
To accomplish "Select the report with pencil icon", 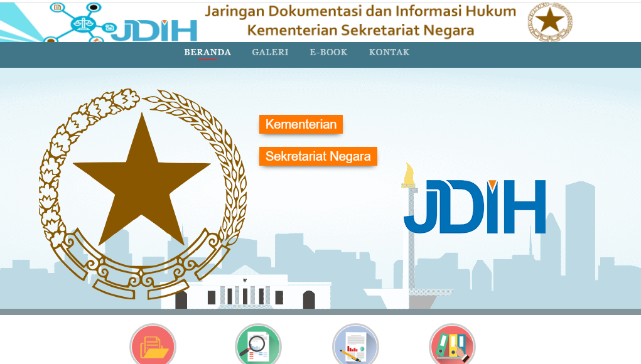I will click(355, 346).
